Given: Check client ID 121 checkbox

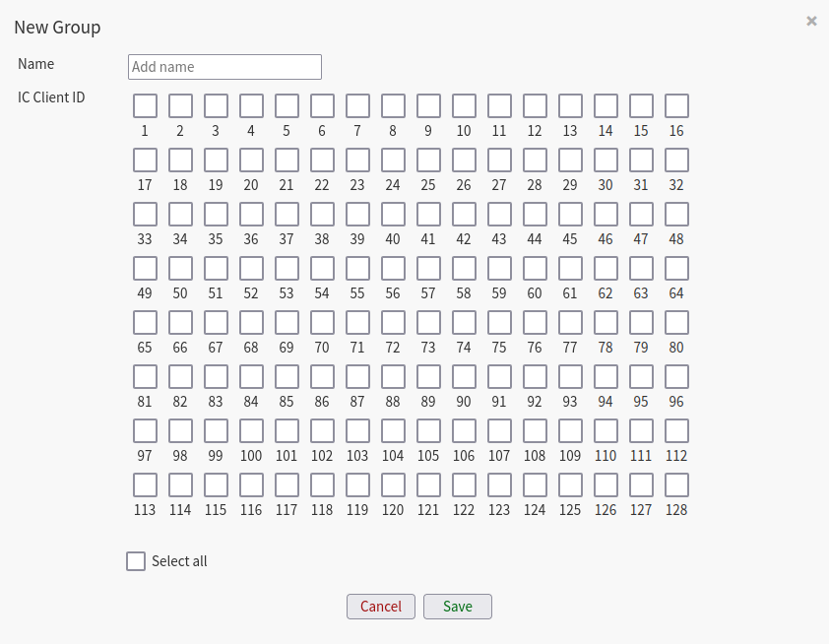Looking at the screenshot, I should 428,485.
